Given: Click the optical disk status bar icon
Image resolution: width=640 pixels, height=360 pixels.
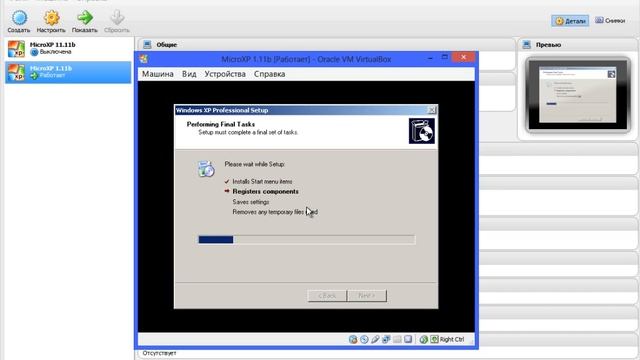Looking at the screenshot, I should click(x=353, y=339).
